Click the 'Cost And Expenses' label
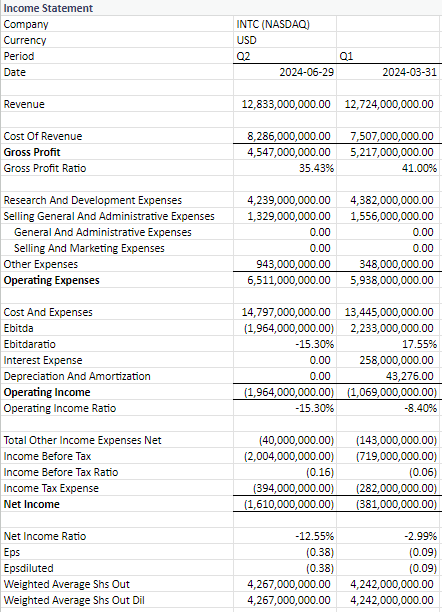The width and height of the screenshot is (442, 612). click(x=48, y=312)
